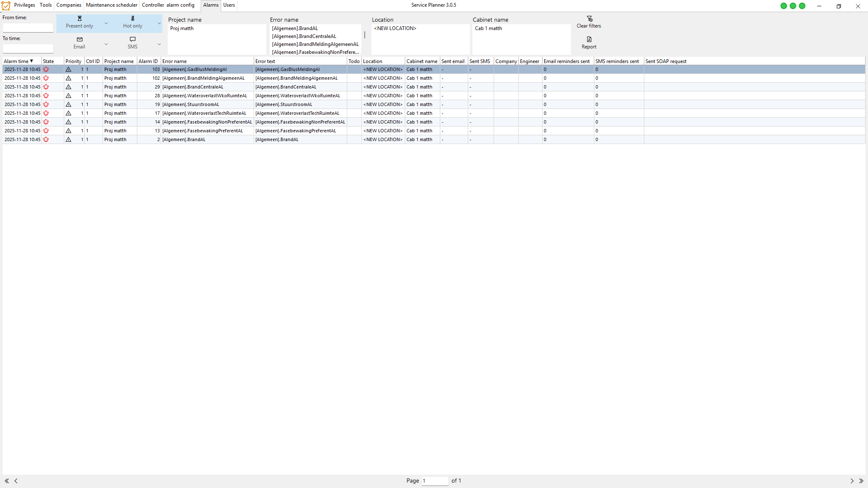Jump to first page double arrow
Viewport: 868px width, 488px height.
[x=7, y=481]
